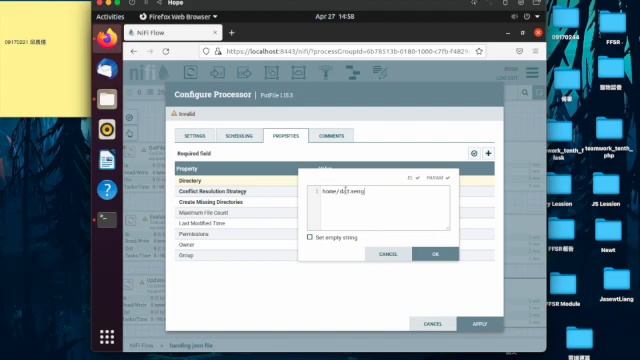This screenshot has height=360, width=640.
Task: Launch Firefox from the Ubuntu dock
Action: (x=107, y=39)
